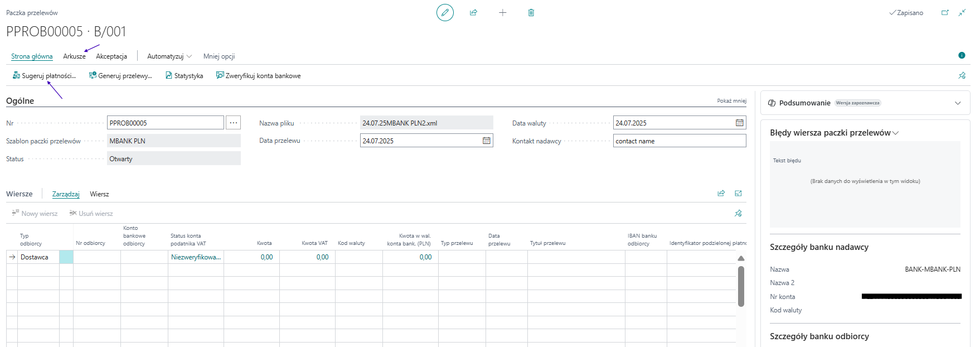Click Zweryfikuj konta bankowe action

pos(258,76)
